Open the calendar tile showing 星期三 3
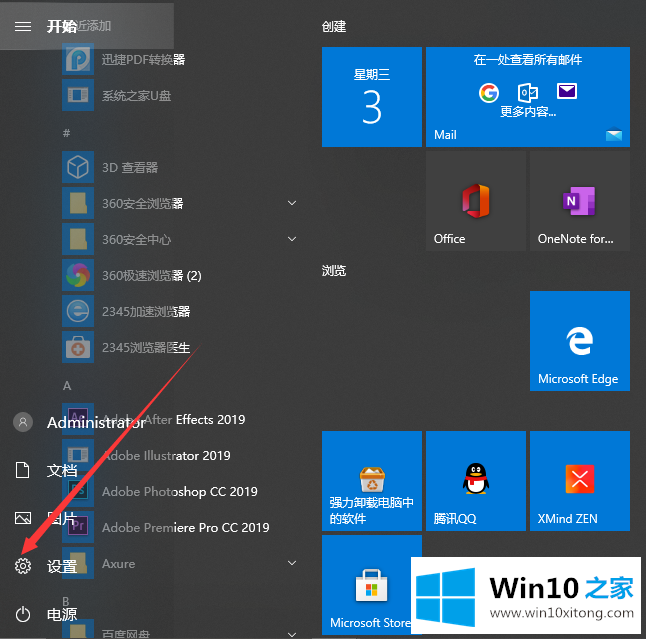The height and width of the screenshot is (639, 646). [x=372, y=97]
